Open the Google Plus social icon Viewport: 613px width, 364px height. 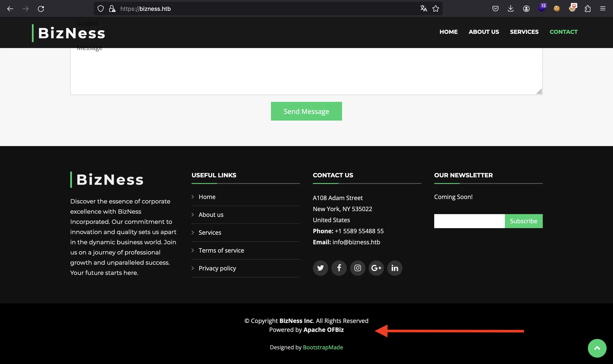pos(376,268)
